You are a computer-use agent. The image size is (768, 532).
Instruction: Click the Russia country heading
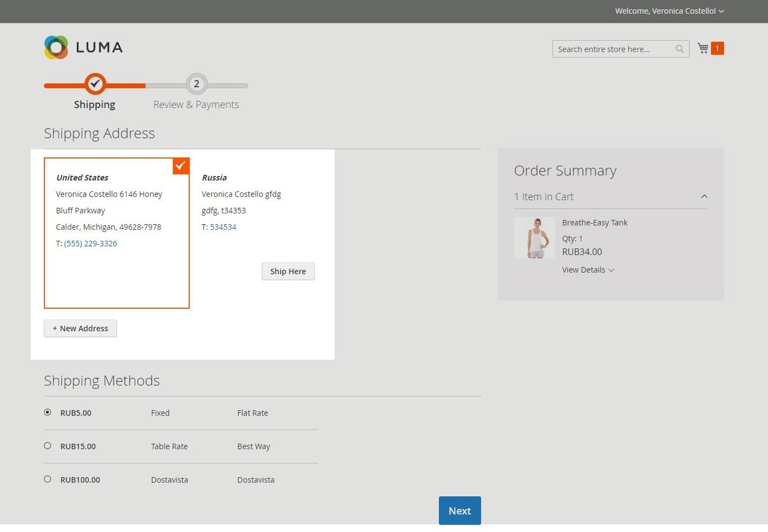point(214,178)
